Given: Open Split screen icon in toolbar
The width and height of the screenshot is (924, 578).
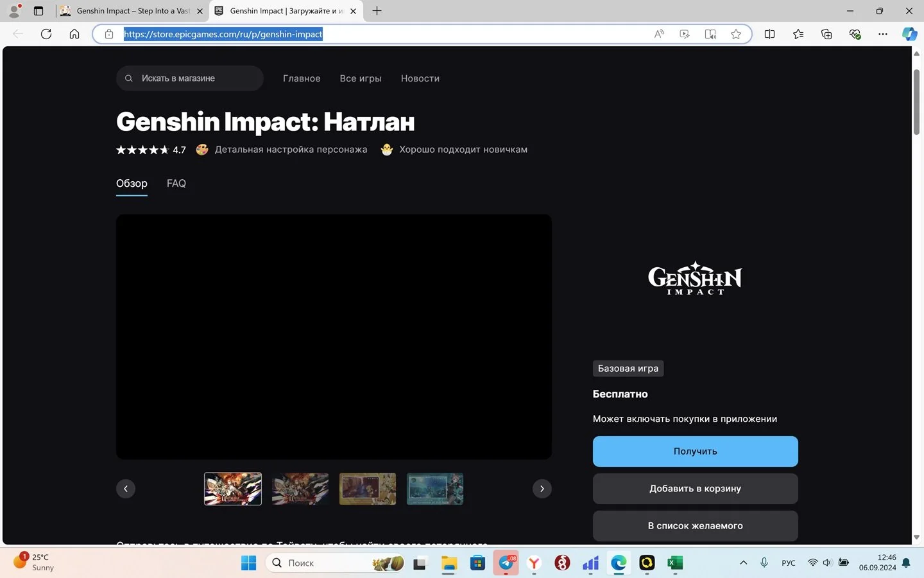Looking at the screenshot, I should (x=770, y=34).
